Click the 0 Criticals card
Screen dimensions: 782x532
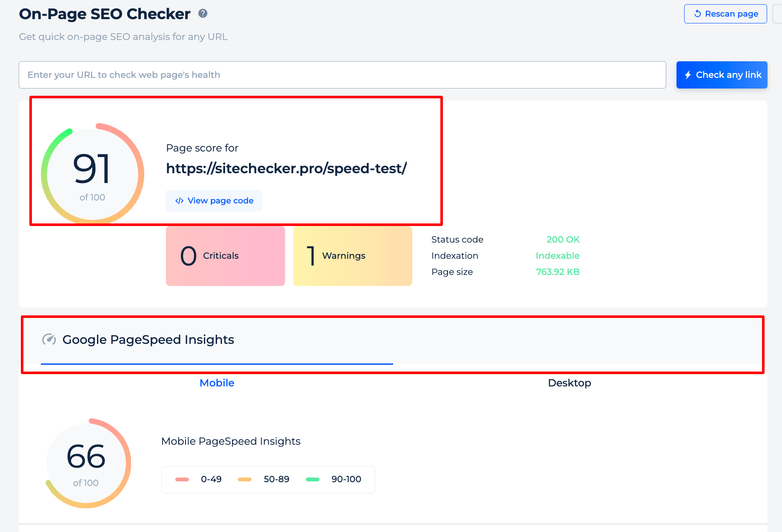click(225, 256)
